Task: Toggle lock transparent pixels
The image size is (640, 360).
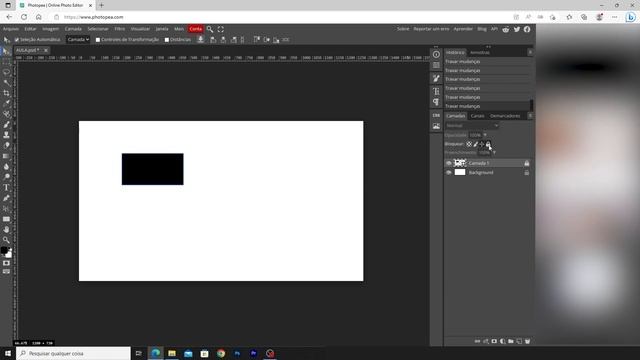Action: 469,144
